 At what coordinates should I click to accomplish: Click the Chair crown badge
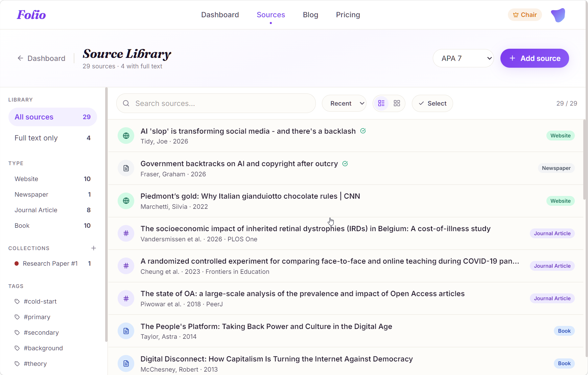(525, 15)
